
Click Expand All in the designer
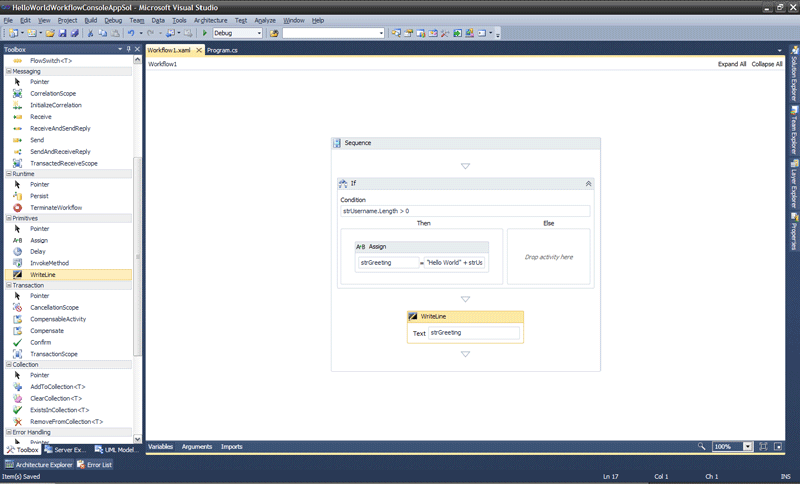click(x=732, y=64)
